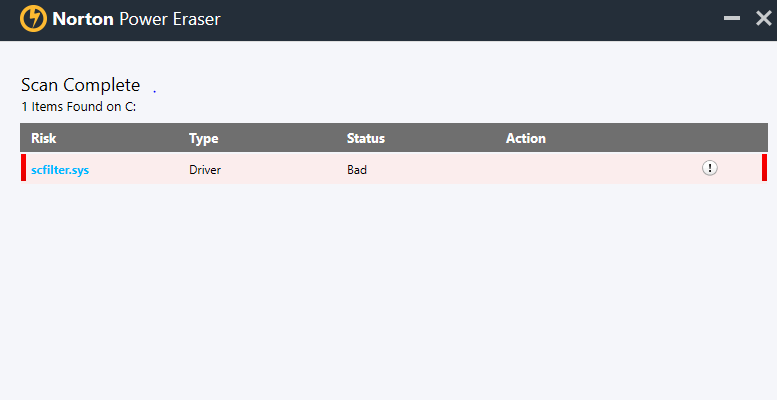Select the Bad status cell

tap(357, 170)
